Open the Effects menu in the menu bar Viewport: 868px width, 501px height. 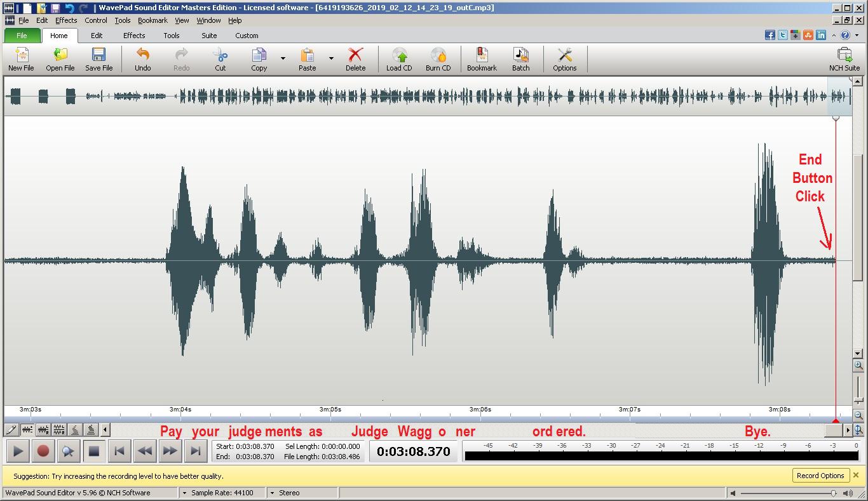66,20
